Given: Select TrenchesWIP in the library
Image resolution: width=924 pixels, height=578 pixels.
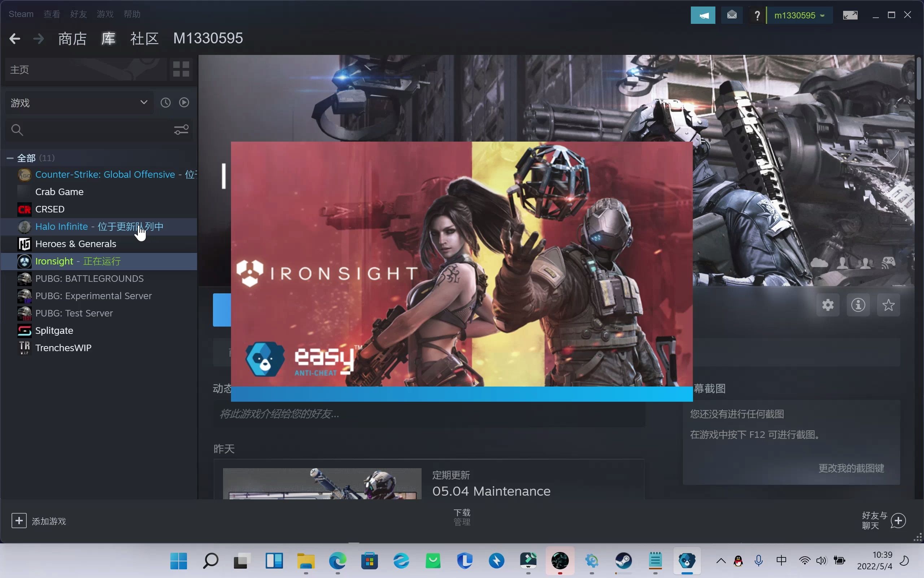Looking at the screenshot, I should 99,348.
